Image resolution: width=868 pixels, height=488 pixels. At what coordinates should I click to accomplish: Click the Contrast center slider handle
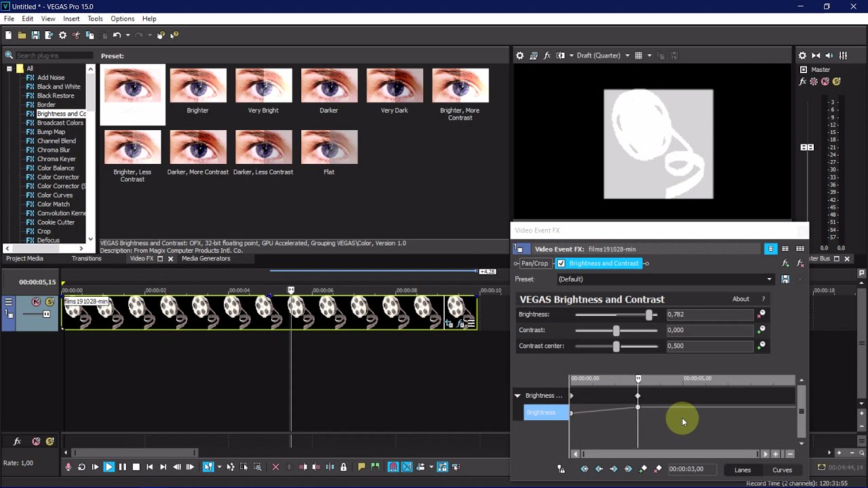click(616, 346)
